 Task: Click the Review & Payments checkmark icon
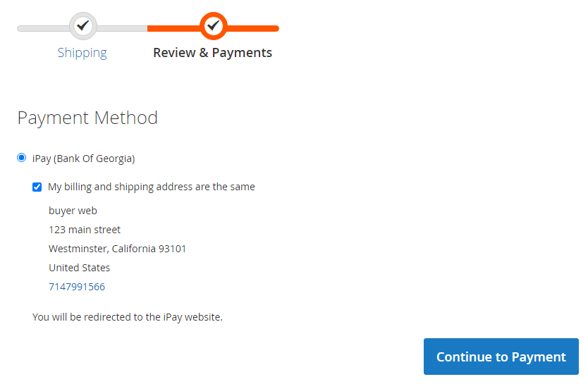click(x=213, y=26)
